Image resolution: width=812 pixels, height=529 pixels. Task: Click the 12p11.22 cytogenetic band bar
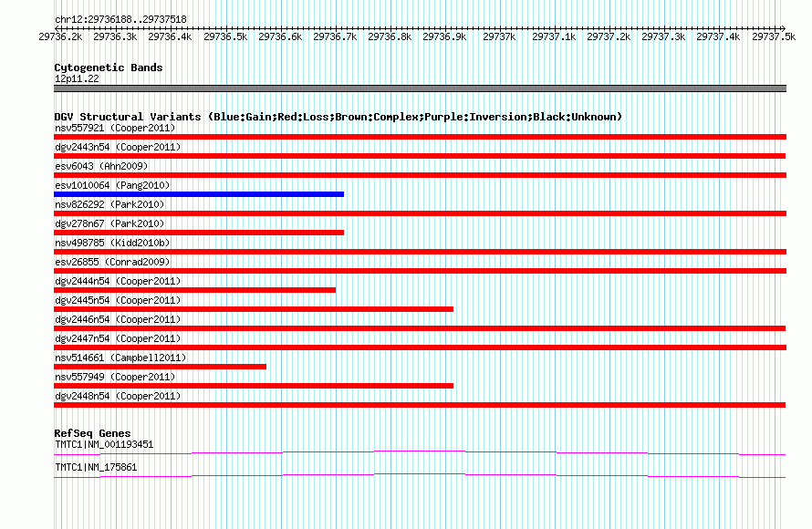pyautogui.click(x=420, y=88)
